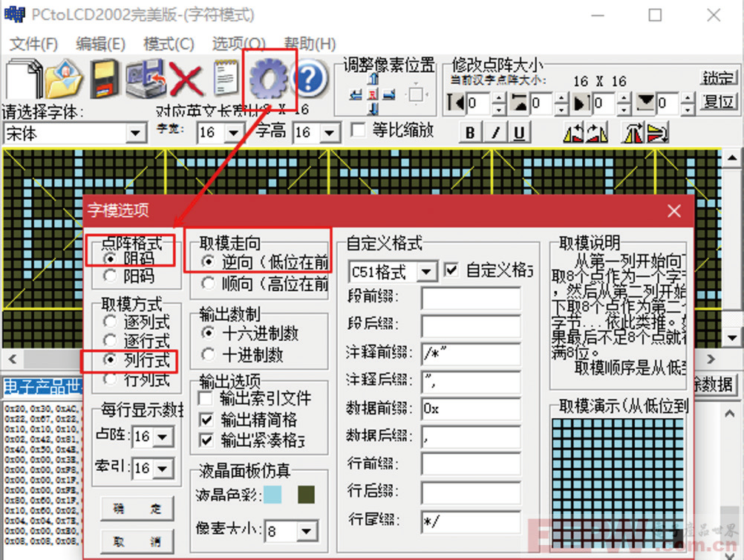Click the blue question mark help icon
Image resolution: width=744 pixels, height=560 pixels.
coord(310,79)
